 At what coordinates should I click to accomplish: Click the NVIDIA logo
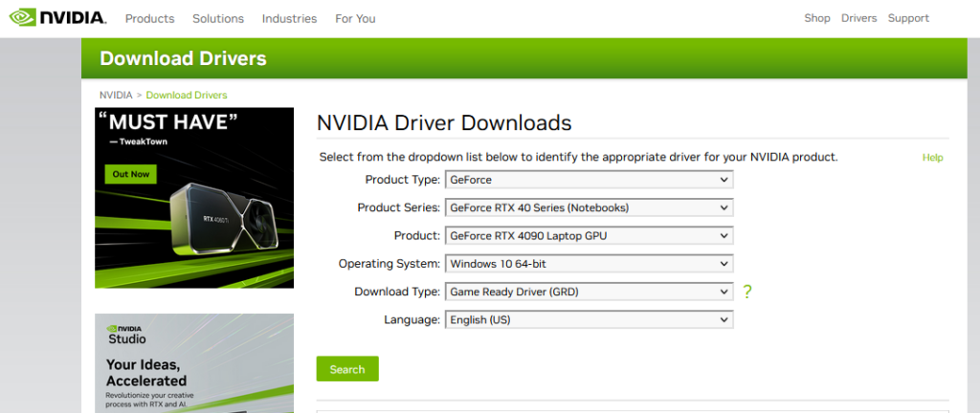pyautogui.click(x=57, y=17)
